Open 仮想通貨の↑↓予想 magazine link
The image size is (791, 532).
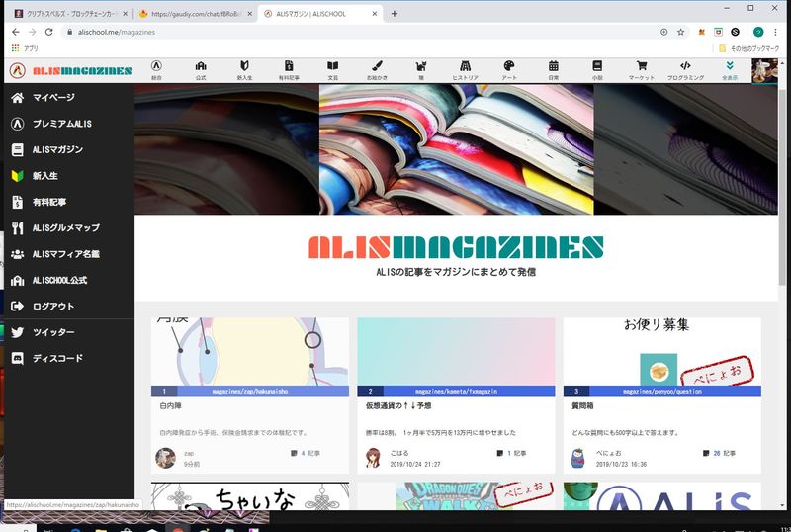point(397,405)
